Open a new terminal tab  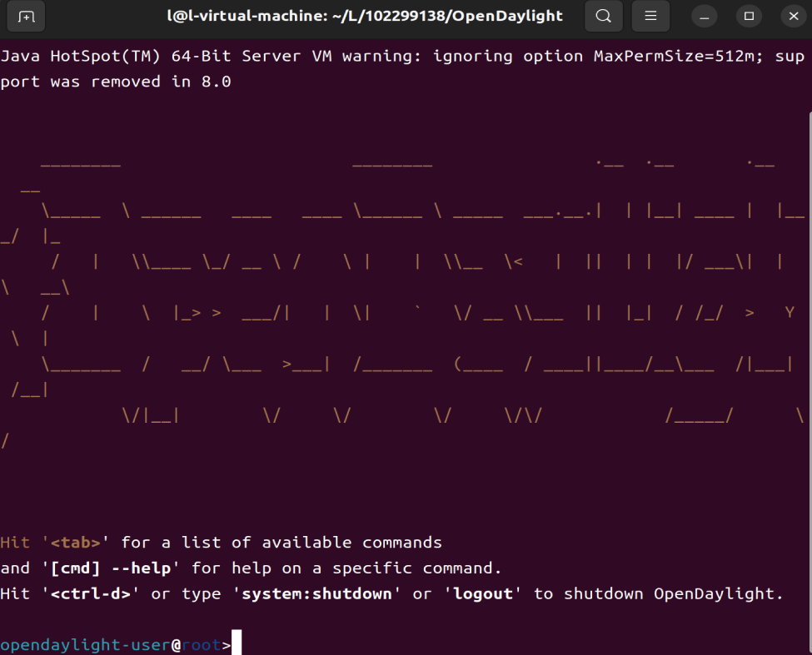pyautogui.click(x=26, y=17)
